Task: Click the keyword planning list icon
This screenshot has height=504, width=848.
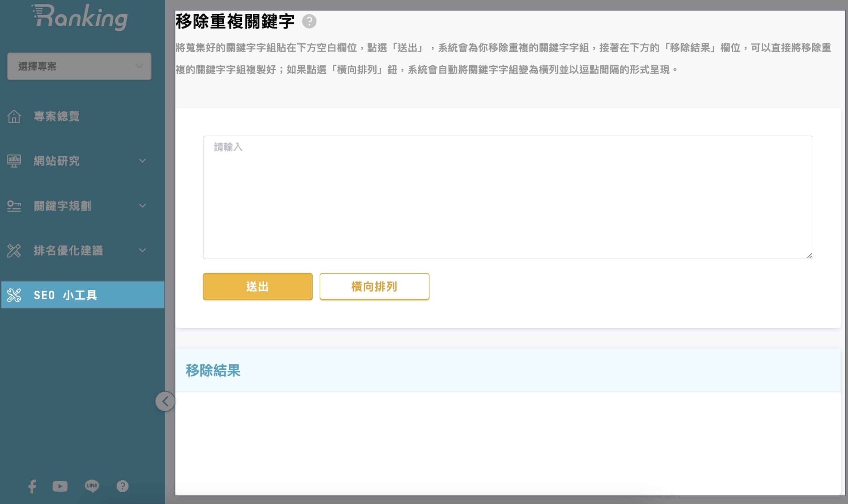Action: (14, 206)
